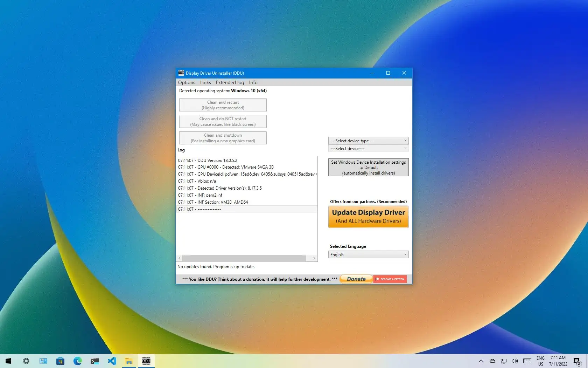Click the Update Display Driver partner banner

(368, 217)
